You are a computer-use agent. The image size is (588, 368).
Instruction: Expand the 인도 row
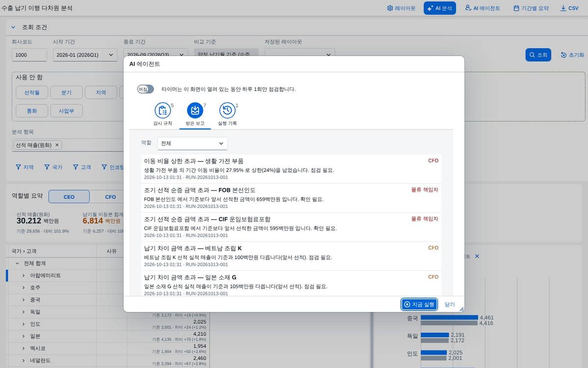tap(24, 324)
